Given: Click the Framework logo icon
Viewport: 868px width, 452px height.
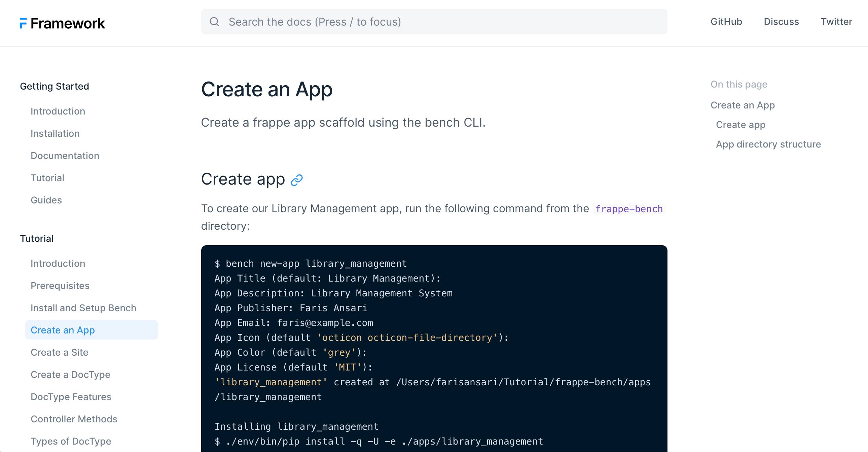Looking at the screenshot, I should [x=23, y=23].
